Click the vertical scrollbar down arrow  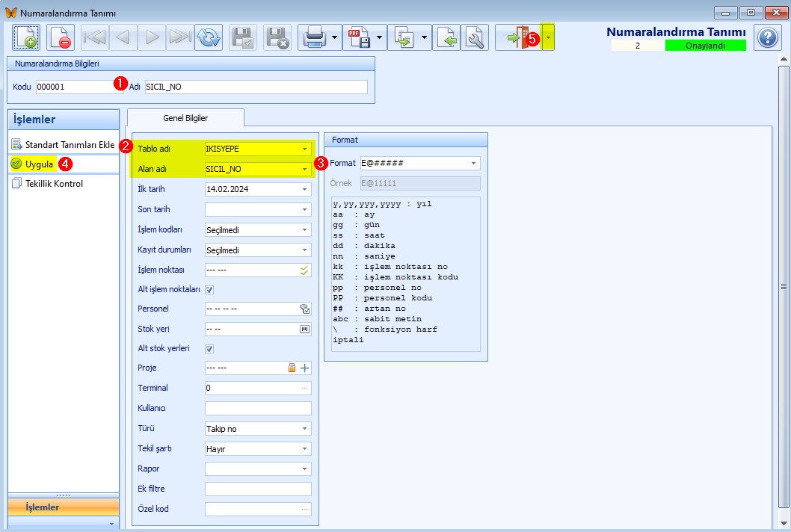coord(784,524)
